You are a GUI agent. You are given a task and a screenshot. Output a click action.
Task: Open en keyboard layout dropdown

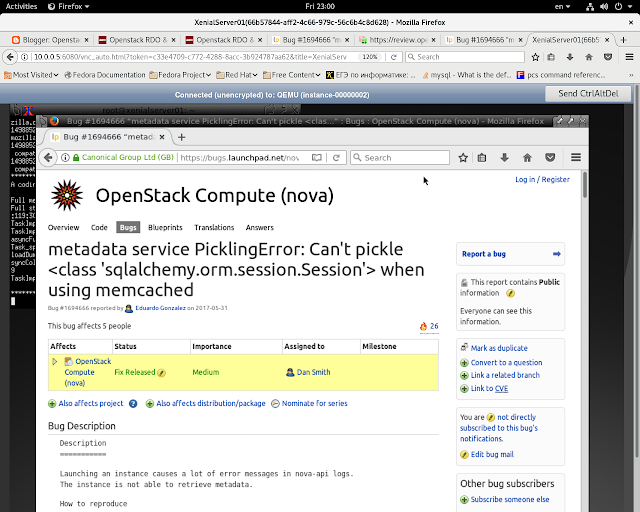[x=562, y=7]
